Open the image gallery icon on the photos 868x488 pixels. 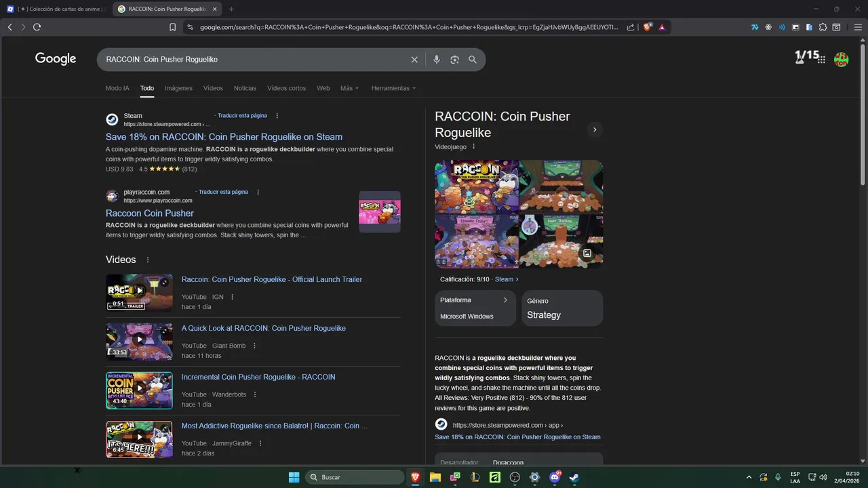point(587,253)
